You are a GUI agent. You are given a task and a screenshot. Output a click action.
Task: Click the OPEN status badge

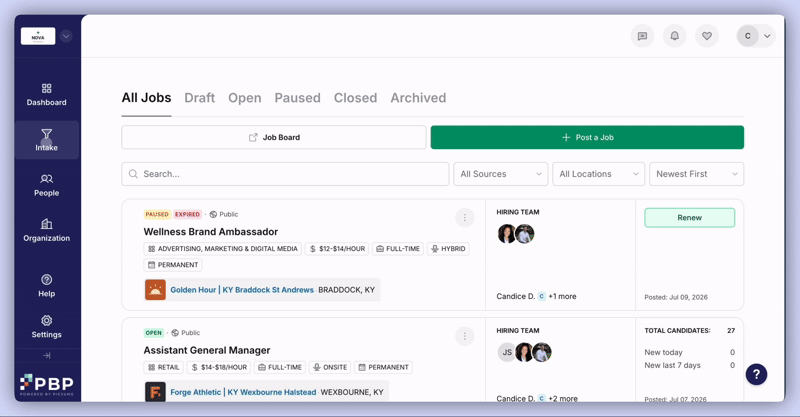(154, 333)
